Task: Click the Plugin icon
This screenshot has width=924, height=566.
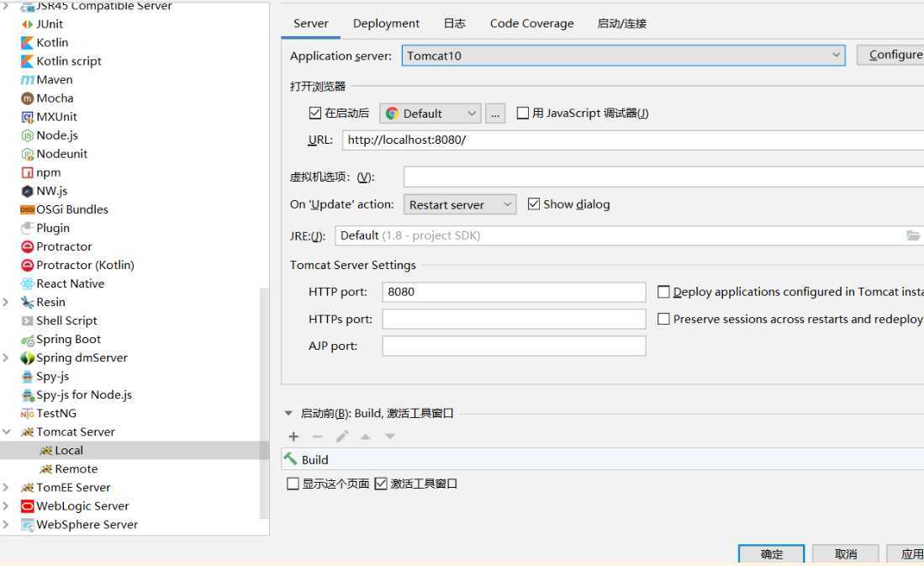Action: click(27, 228)
